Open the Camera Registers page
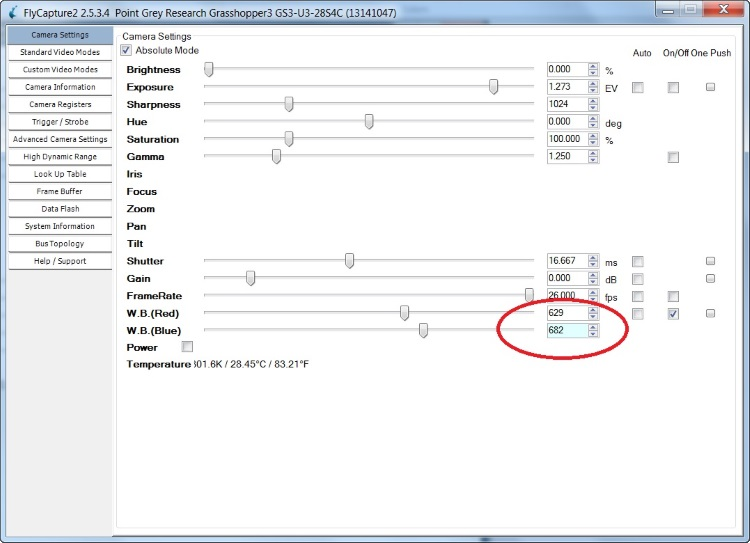The image size is (750, 543). (60, 104)
